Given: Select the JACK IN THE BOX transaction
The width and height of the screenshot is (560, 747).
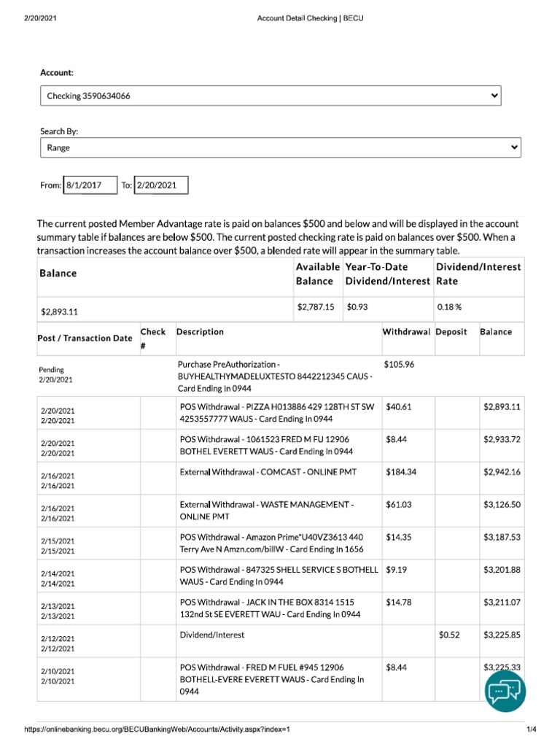Looking at the screenshot, I should tap(281, 608).
